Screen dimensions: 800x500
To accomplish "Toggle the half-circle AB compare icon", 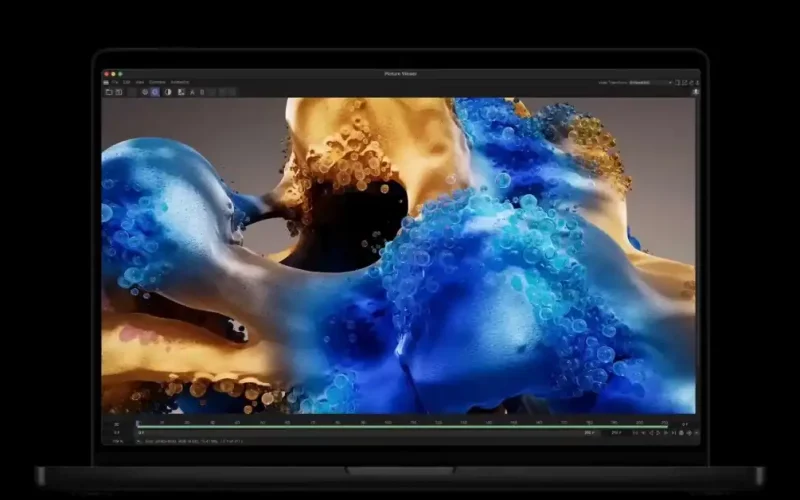I will tap(168, 92).
